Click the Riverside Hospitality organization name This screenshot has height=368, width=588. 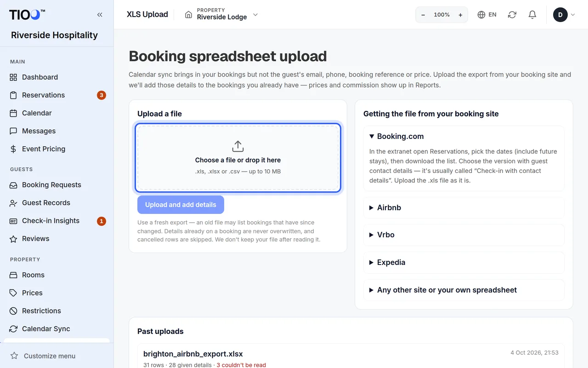click(x=54, y=35)
